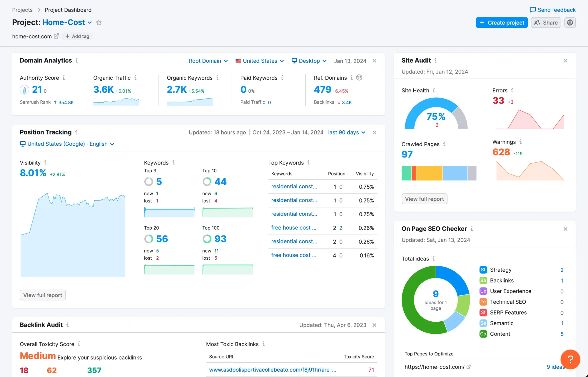Close the Position Tracking widget

[374, 132]
